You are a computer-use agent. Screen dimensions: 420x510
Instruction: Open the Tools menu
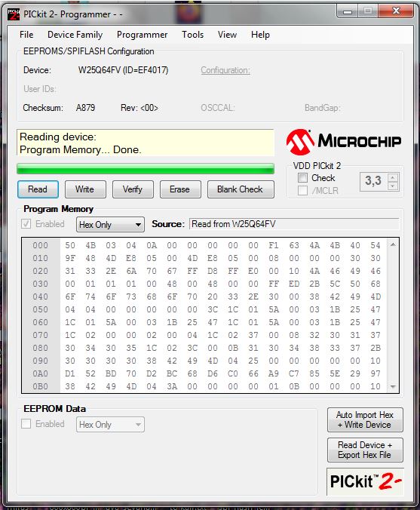point(193,35)
